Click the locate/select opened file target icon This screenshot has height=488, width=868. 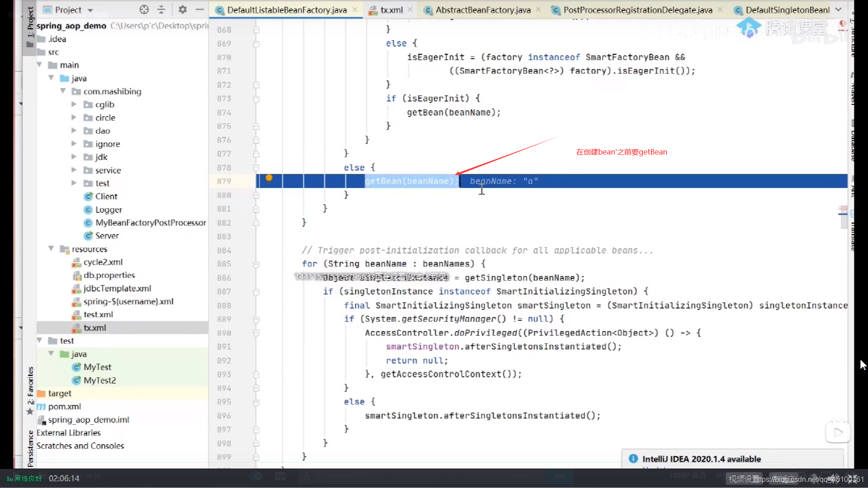point(144,9)
